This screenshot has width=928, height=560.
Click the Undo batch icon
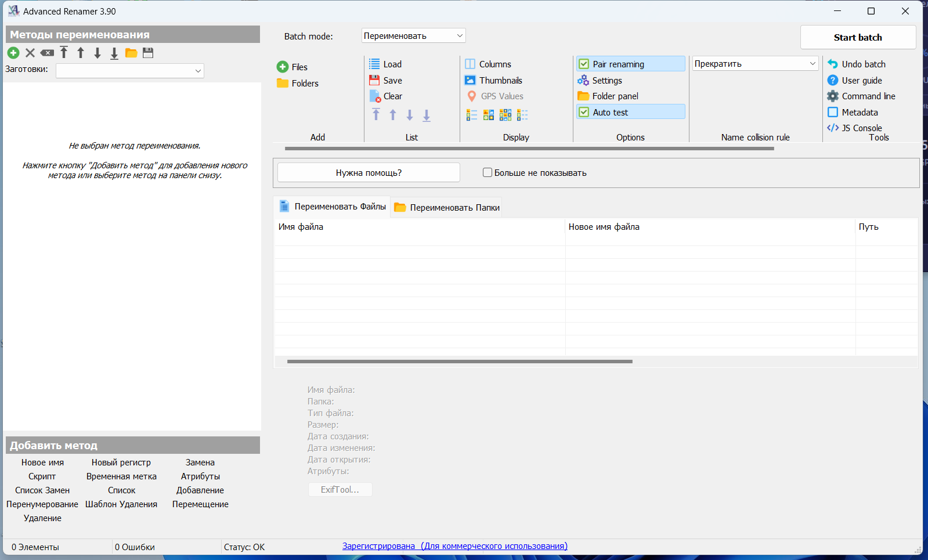(x=833, y=64)
